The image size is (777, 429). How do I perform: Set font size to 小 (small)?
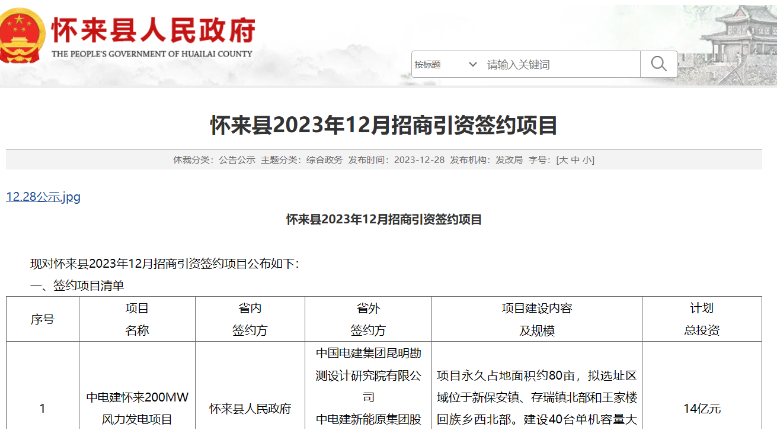(587, 159)
